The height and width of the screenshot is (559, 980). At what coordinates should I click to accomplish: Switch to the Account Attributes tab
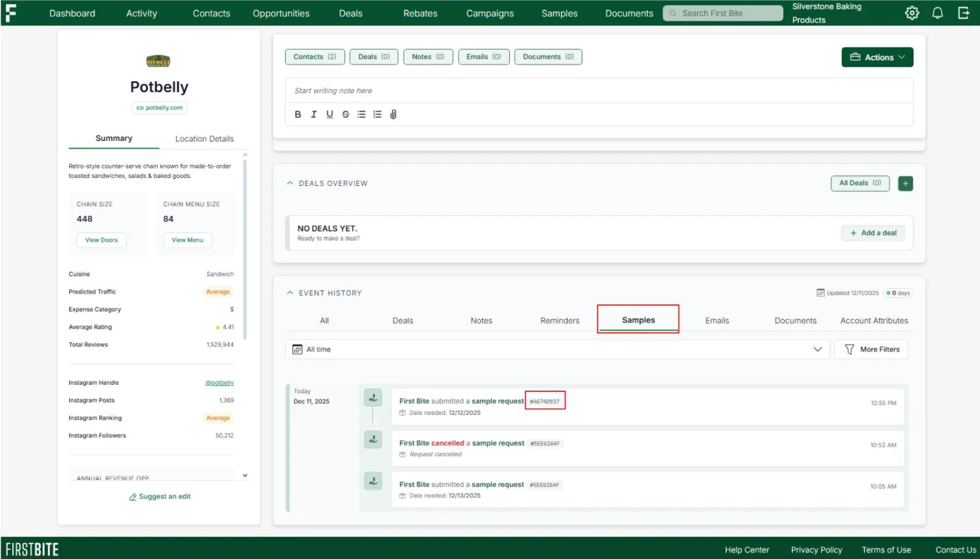click(874, 321)
